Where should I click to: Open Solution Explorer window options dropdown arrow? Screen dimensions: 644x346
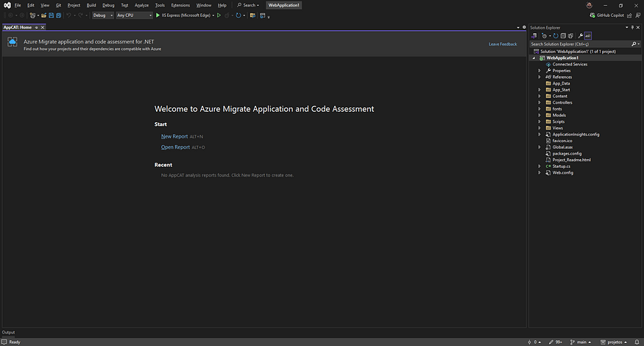click(627, 27)
